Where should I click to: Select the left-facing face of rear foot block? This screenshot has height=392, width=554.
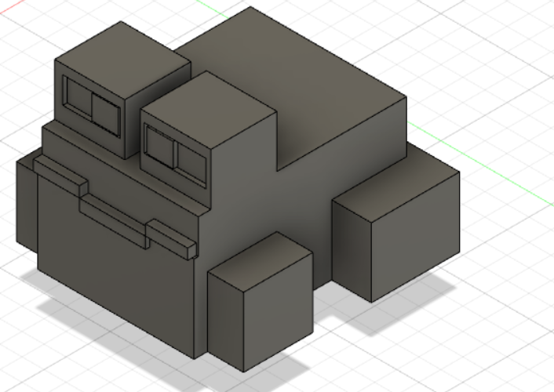(352, 250)
